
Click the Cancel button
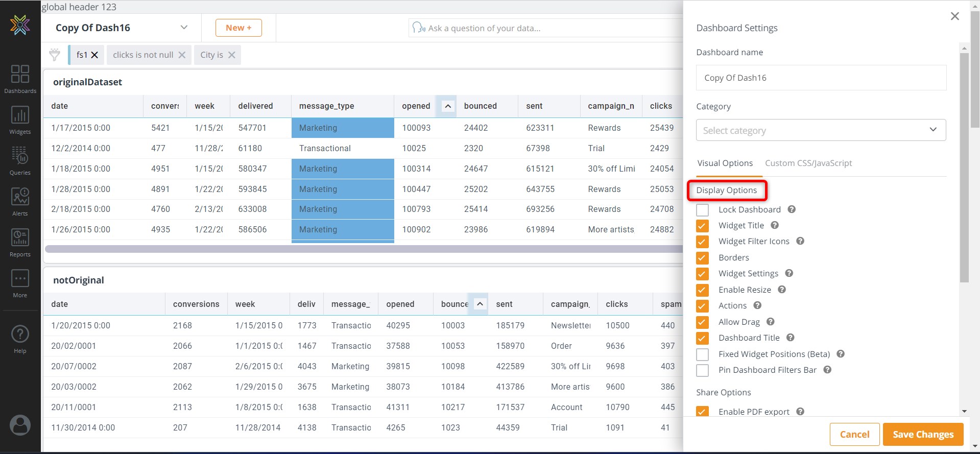(854, 434)
